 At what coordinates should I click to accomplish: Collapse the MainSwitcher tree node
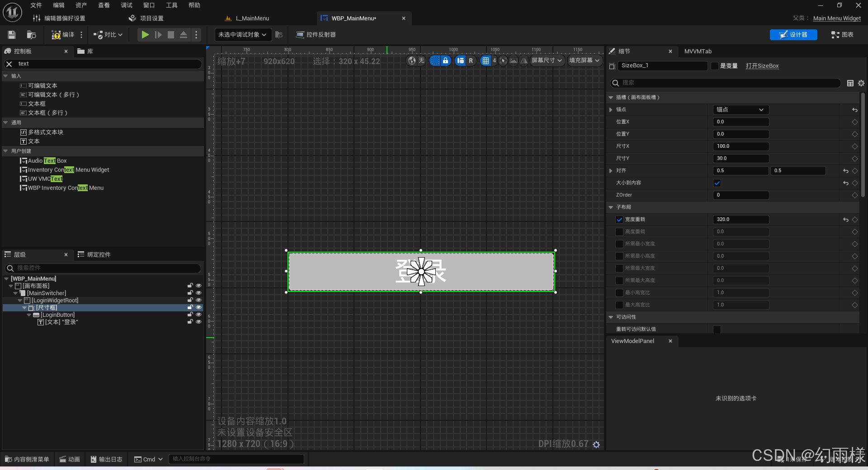(x=15, y=293)
